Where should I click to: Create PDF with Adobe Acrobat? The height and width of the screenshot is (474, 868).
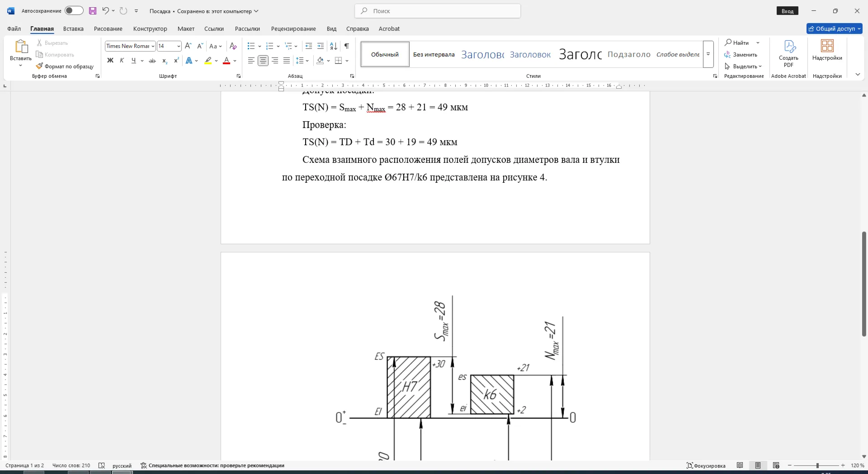click(788, 53)
